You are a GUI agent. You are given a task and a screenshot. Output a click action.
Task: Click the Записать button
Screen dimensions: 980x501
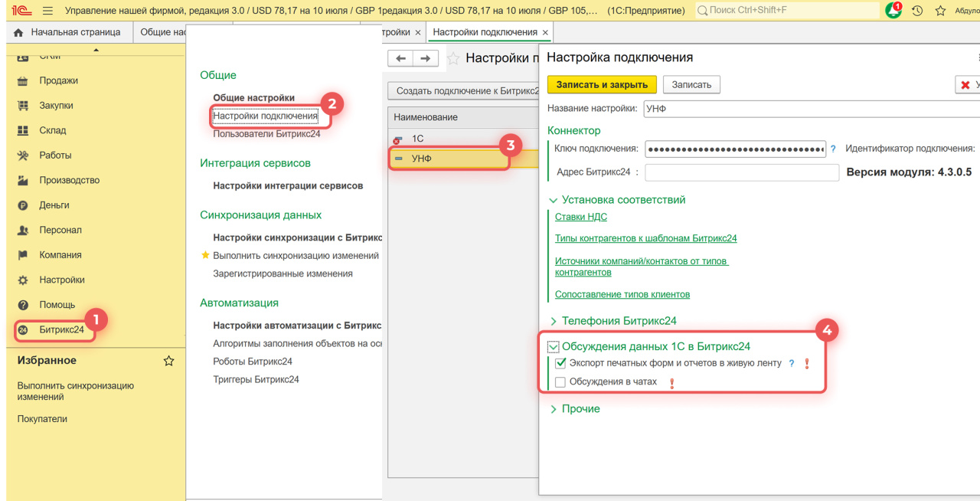click(x=691, y=85)
